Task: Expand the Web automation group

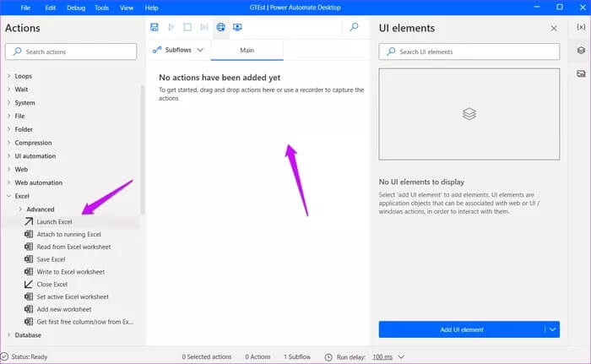Action: pos(8,182)
